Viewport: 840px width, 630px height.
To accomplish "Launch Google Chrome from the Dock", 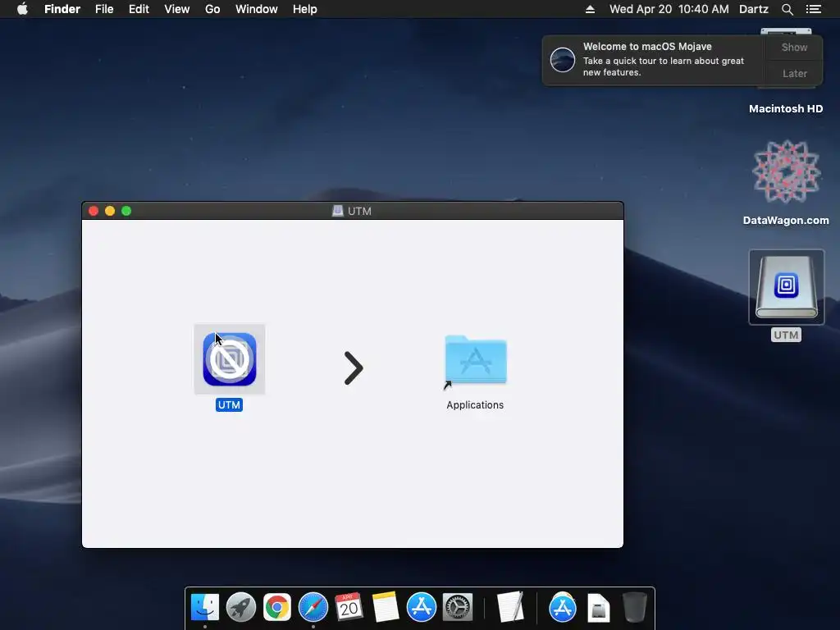I will pos(277,608).
